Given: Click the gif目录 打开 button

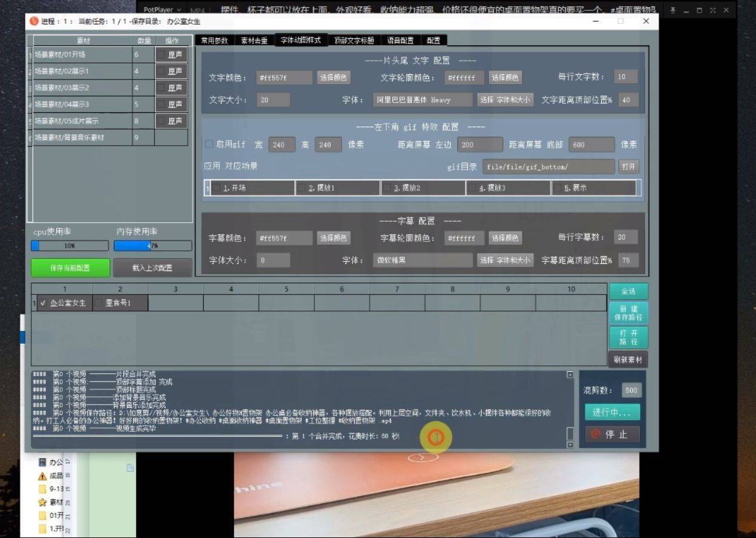Looking at the screenshot, I should [628, 167].
